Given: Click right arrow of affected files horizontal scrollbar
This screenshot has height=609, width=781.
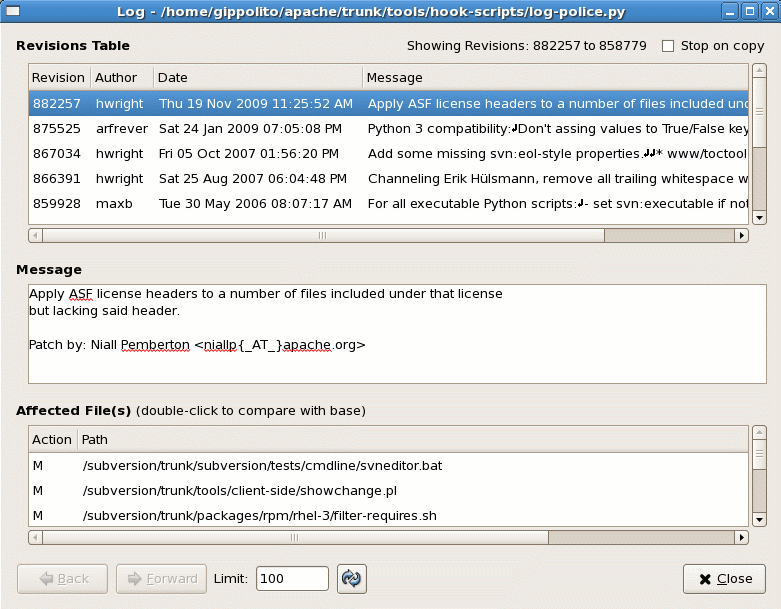Looking at the screenshot, I should pyautogui.click(x=742, y=537).
